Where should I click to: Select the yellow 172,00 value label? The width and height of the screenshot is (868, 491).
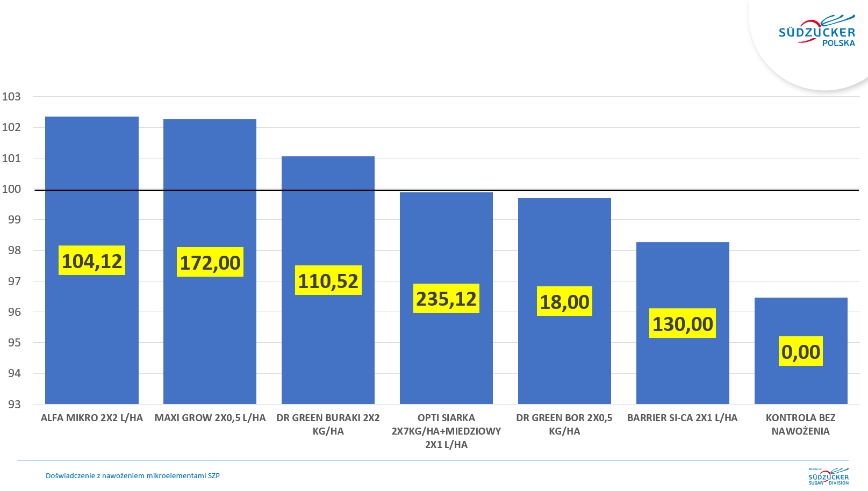coord(210,262)
